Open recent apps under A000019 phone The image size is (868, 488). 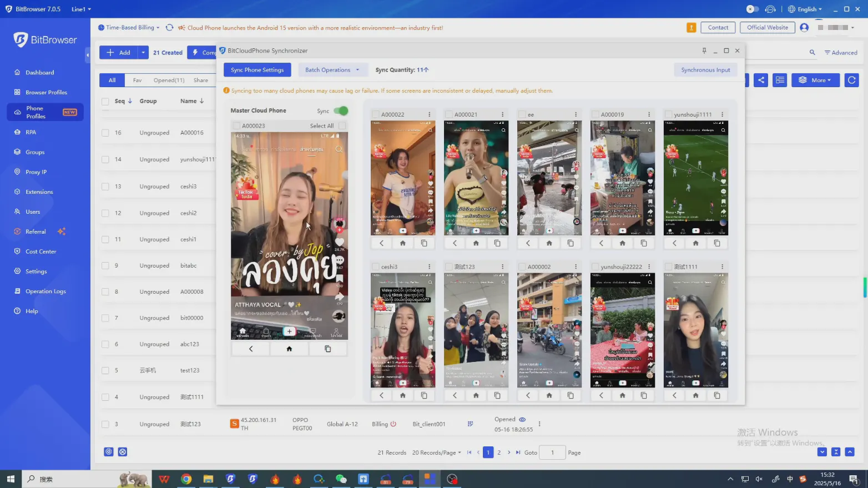point(644,243)
